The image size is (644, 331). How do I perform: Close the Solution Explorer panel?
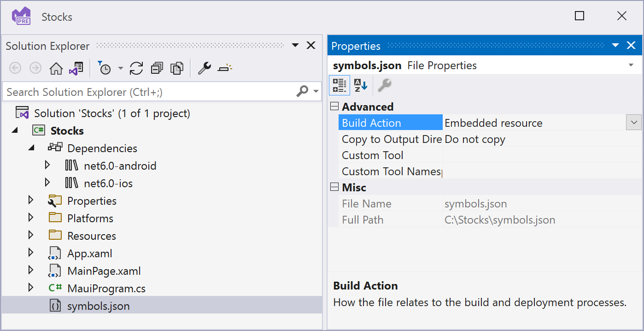point(311,45)
